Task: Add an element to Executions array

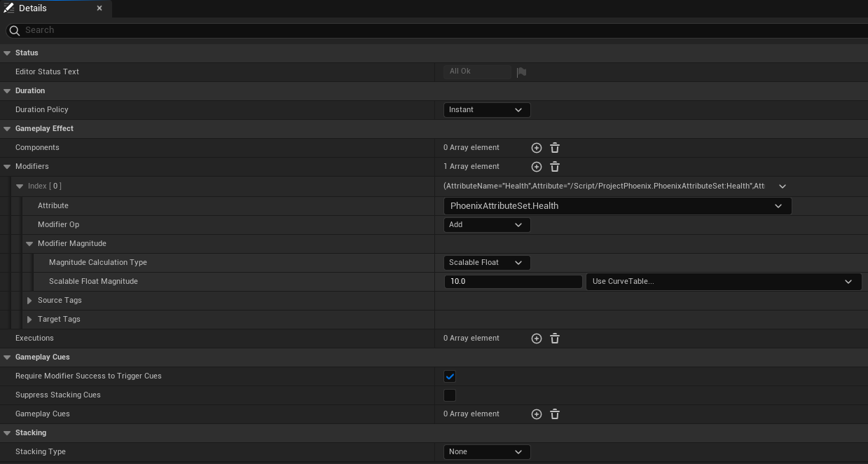Action: coord(537,339)
